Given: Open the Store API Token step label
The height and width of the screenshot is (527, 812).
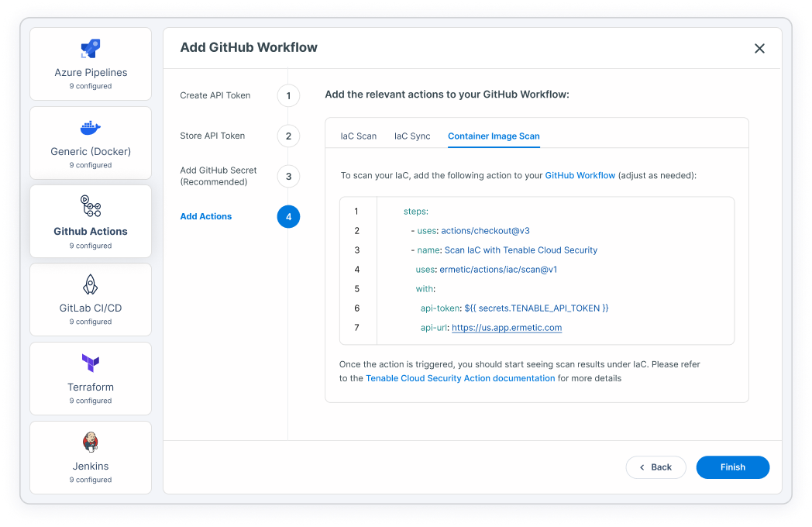Looking at the screenshot, I should coord(212,136).
